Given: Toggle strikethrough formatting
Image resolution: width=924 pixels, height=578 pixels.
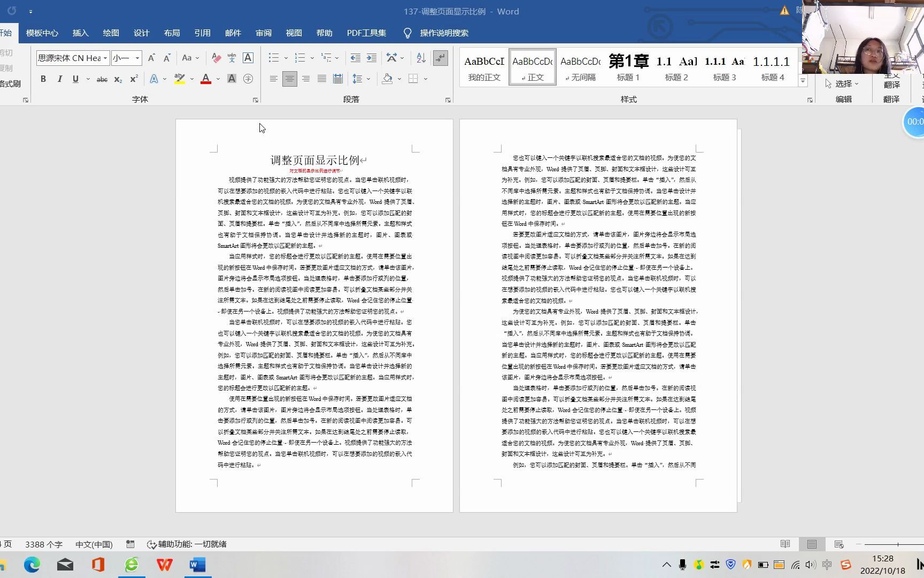Looking at the screenshot, I should 102,79.
